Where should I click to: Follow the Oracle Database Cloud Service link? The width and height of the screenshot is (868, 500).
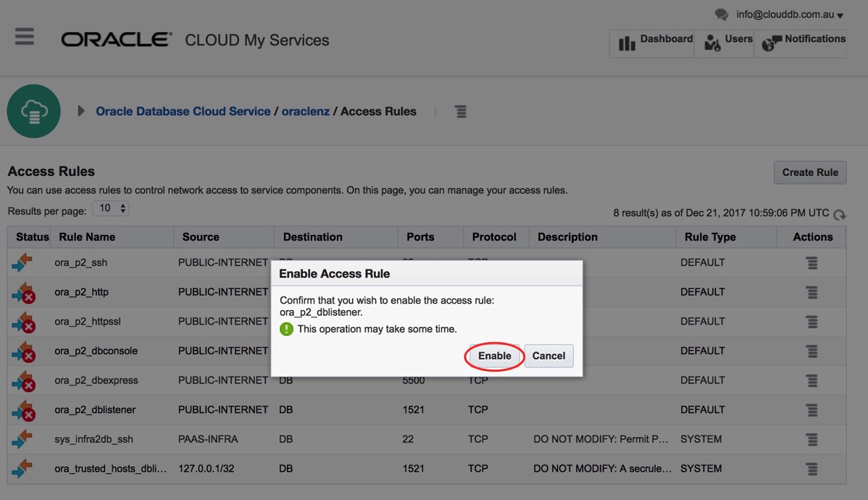tap(183, 112)
